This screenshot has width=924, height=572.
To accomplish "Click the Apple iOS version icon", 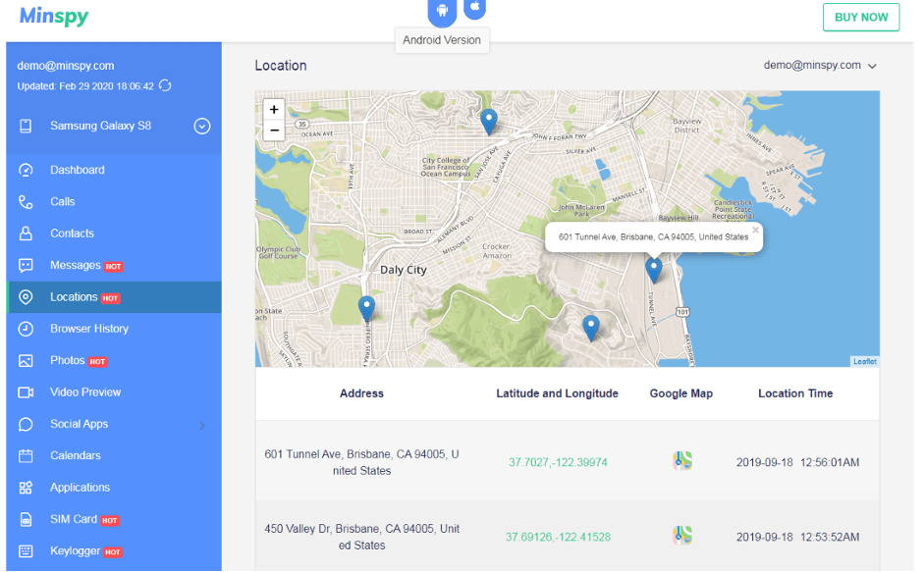I will [475, 8].
